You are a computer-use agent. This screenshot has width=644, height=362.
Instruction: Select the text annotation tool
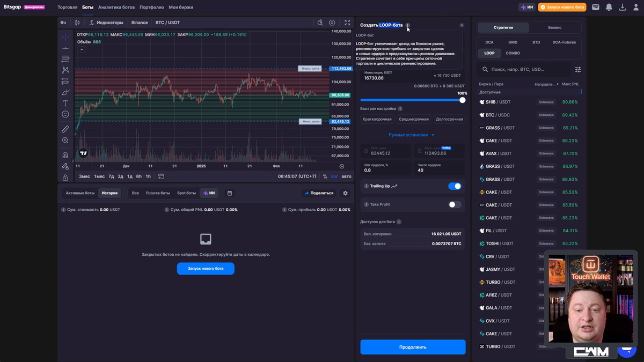65,103
